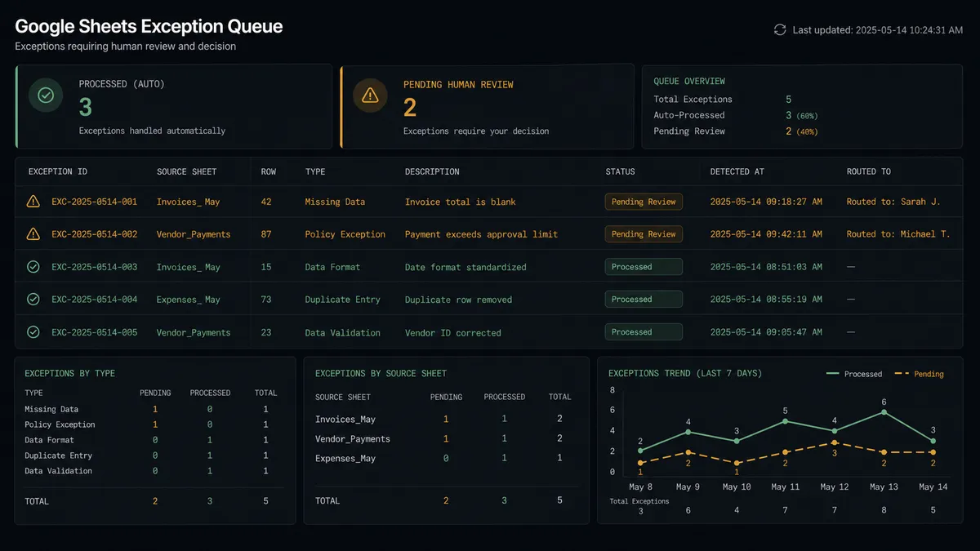Image resolution: width=980 pixels, height=551 pixels.
Task: Click Expenses_ May source sheet in table
Action: 189,300
